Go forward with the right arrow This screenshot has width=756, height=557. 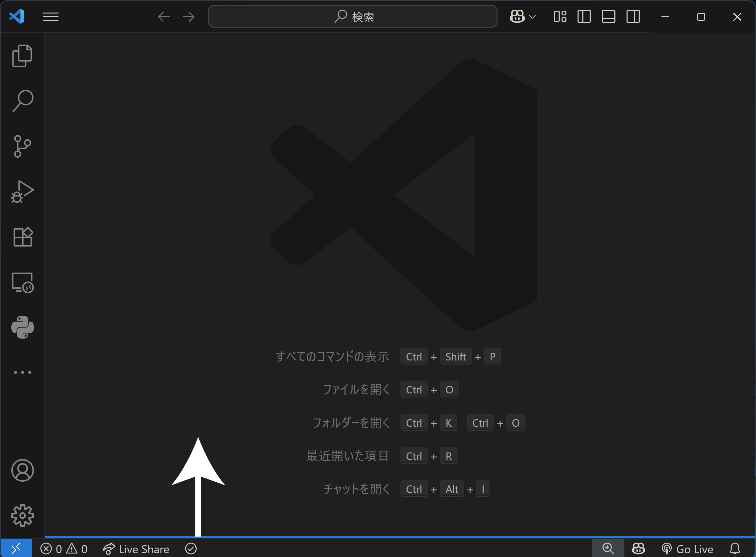coord(188,17)
